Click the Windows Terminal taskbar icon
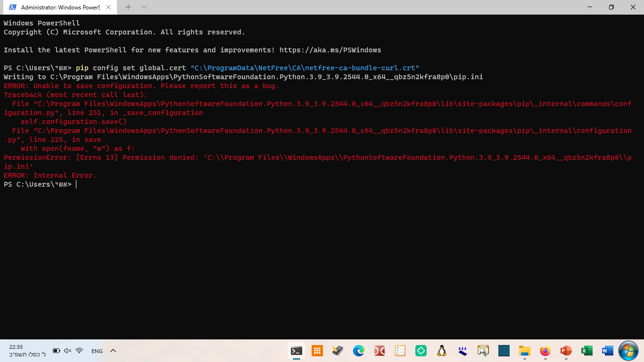644x362 pixels. 297,351
